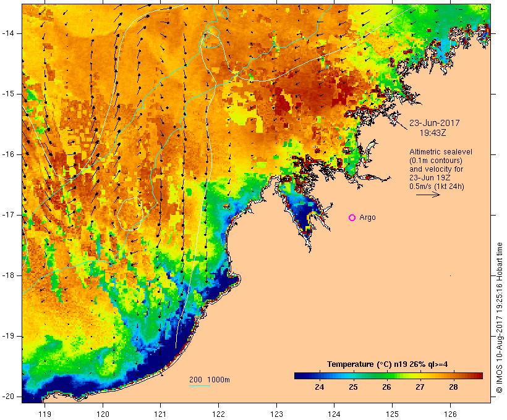
Task: Click the colorbar near 24 degrees
Action: click(x=320, y=376)
